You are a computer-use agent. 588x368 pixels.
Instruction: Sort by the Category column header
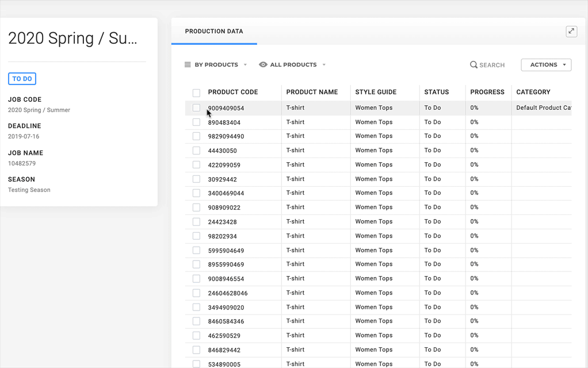coord(533,92)
